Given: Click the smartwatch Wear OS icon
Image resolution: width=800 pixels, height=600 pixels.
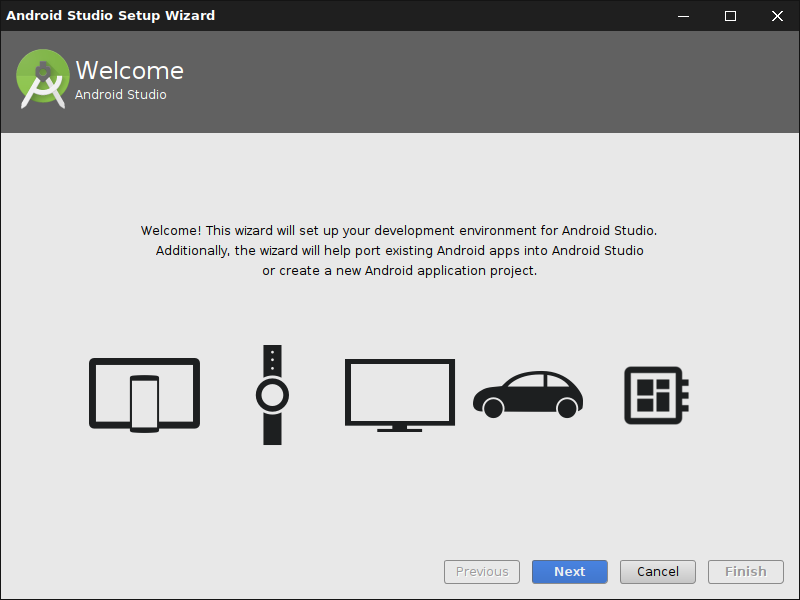Looking at the screenshot, I should tap(272, 395).
